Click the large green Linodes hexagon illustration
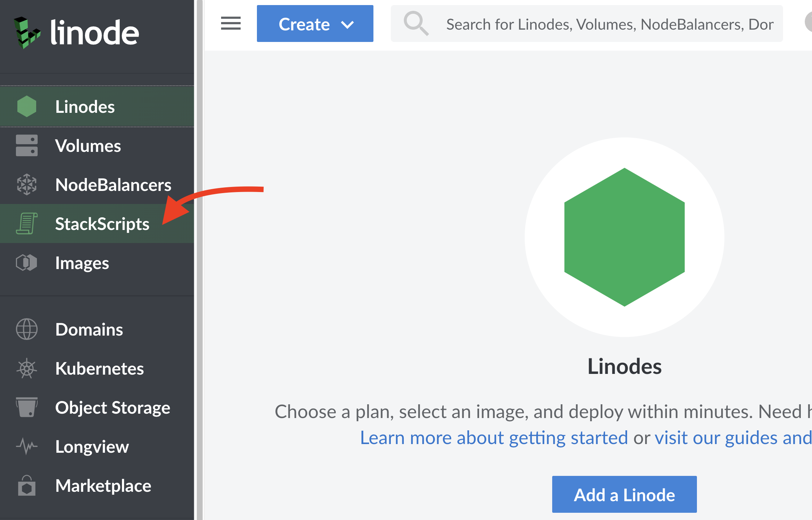This screenshot has width=812, height=520. (624, 237)
